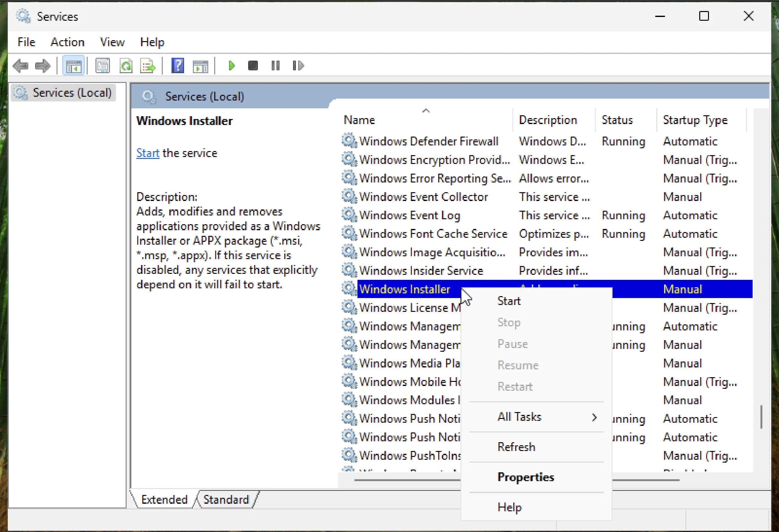Click the Refresh toolbar icon
This screenshot has width=779, height=532.
[126, 66]
